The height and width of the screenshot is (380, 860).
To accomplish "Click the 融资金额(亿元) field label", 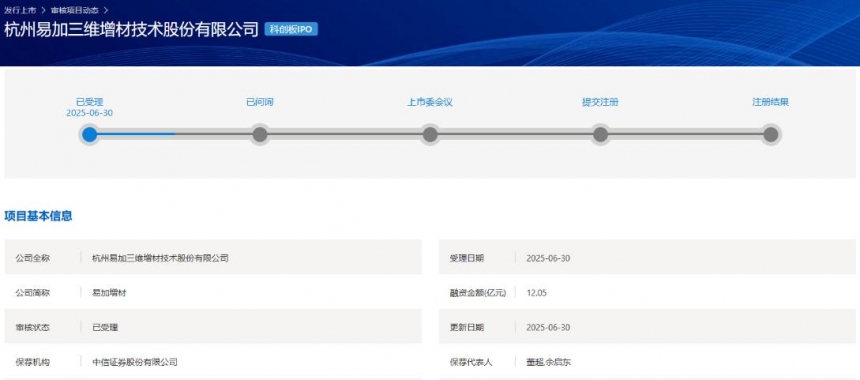I will point(478,293).
